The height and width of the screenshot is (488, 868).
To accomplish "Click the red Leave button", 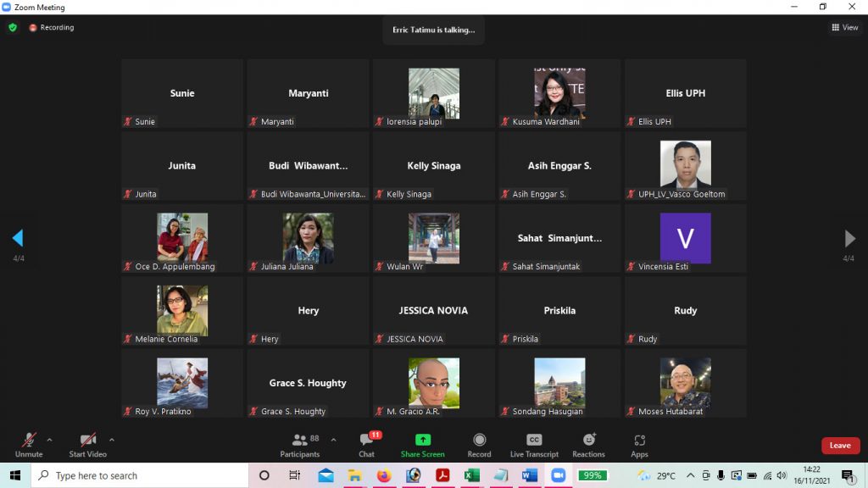I will 840,446.
